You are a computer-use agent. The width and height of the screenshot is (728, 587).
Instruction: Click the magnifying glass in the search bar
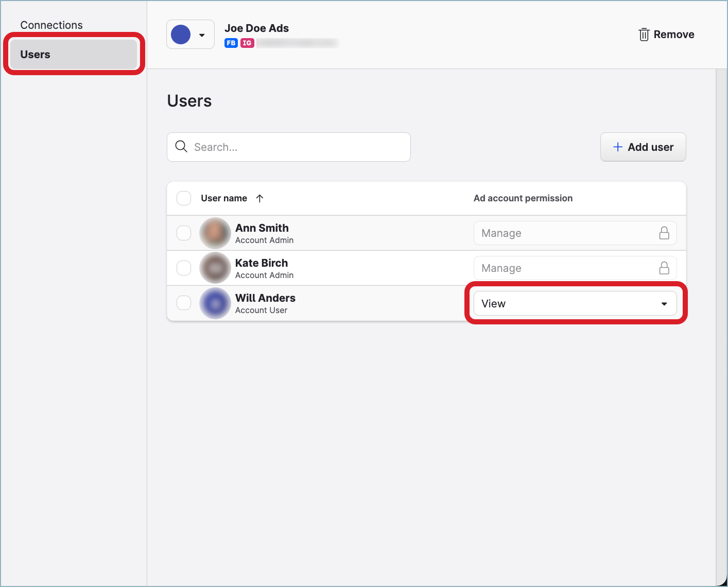181,147
